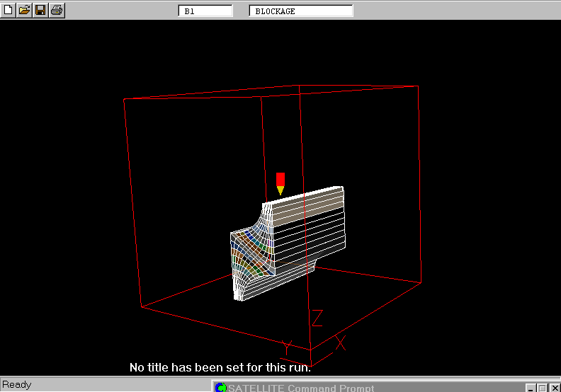This screenshot has width=561, height=392.
Task: Click the 'No title has been set' text
Action: (220, 367)
